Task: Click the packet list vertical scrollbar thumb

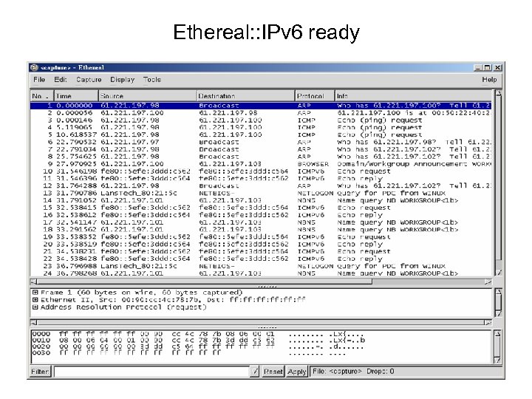Action: pos(498,179)
